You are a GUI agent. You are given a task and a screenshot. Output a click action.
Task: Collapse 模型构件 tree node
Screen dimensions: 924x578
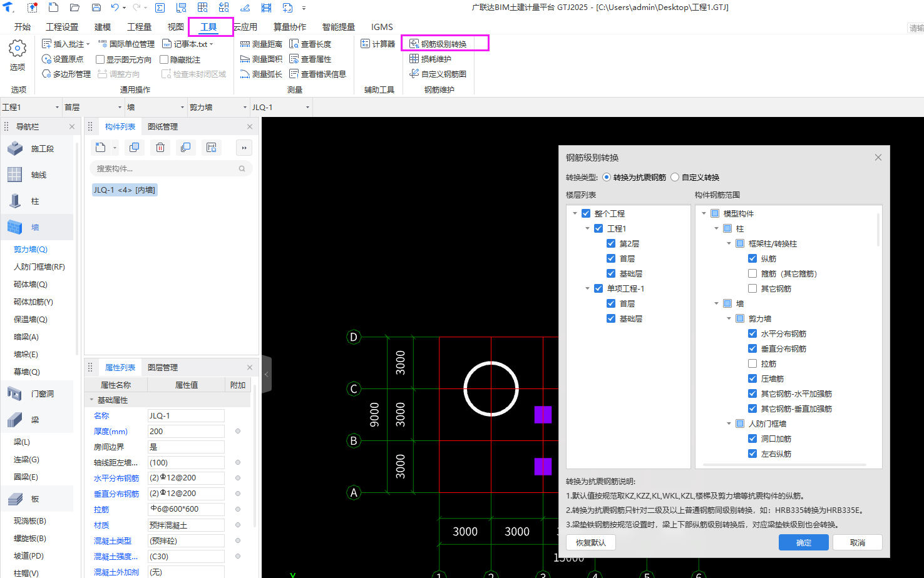tap(704, 213)
